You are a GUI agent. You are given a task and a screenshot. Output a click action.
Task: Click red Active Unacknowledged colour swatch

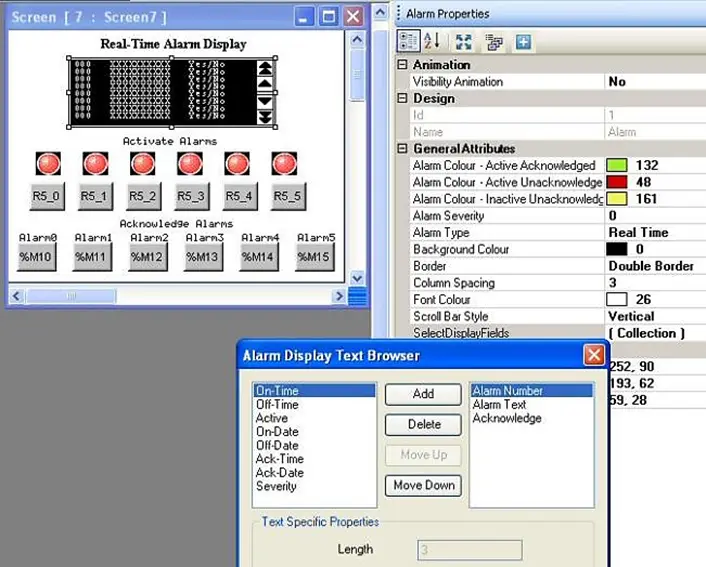(616, 182)
